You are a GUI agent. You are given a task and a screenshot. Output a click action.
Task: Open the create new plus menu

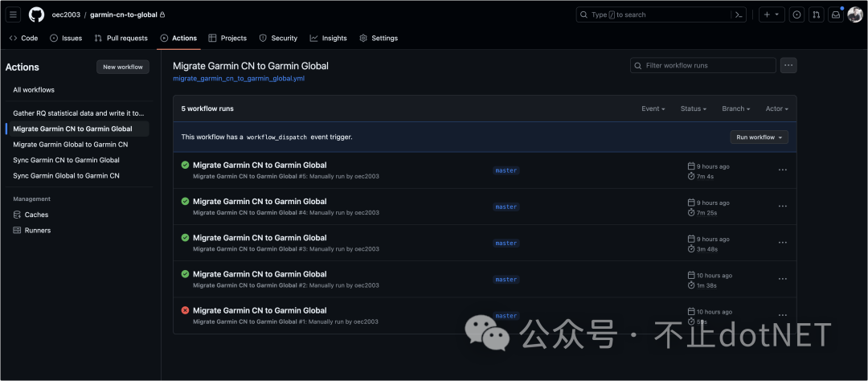(771, 15)
